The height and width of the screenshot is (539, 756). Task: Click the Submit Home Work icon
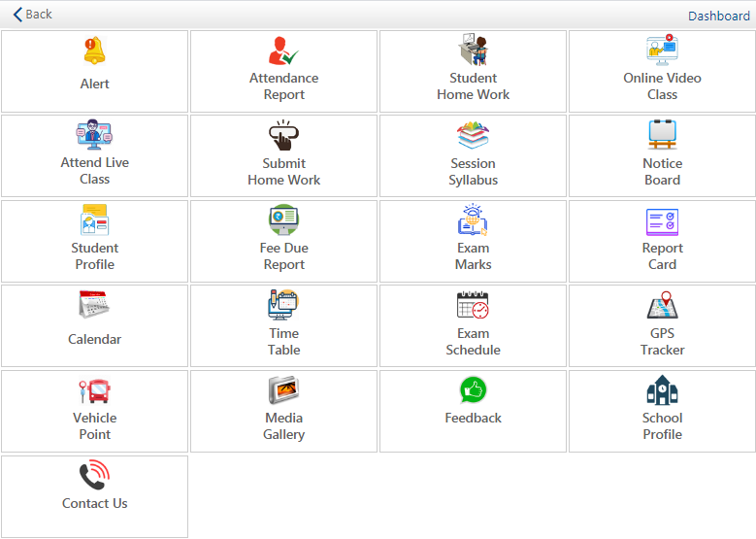[x=283, y=135]
